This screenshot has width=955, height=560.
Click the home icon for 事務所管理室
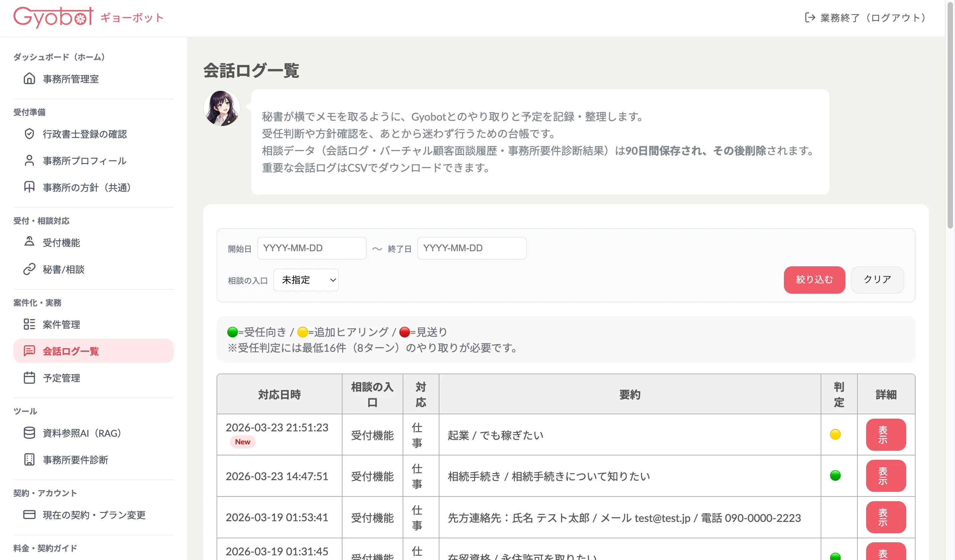coord(29,79)
